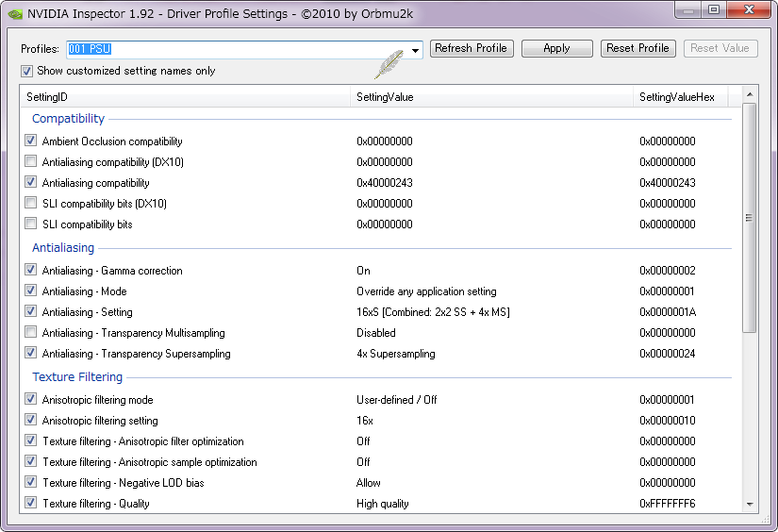Uncheck Antialiasing - Mode checkbox
This screenshot has width=778, height=532.
(x=31, y=291)
